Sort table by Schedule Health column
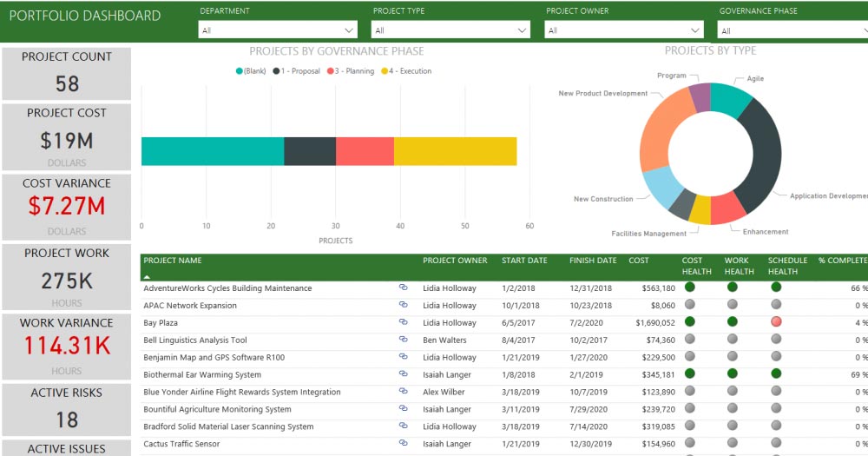The height and width of the screenshot is (456, 868). point(787,266)
